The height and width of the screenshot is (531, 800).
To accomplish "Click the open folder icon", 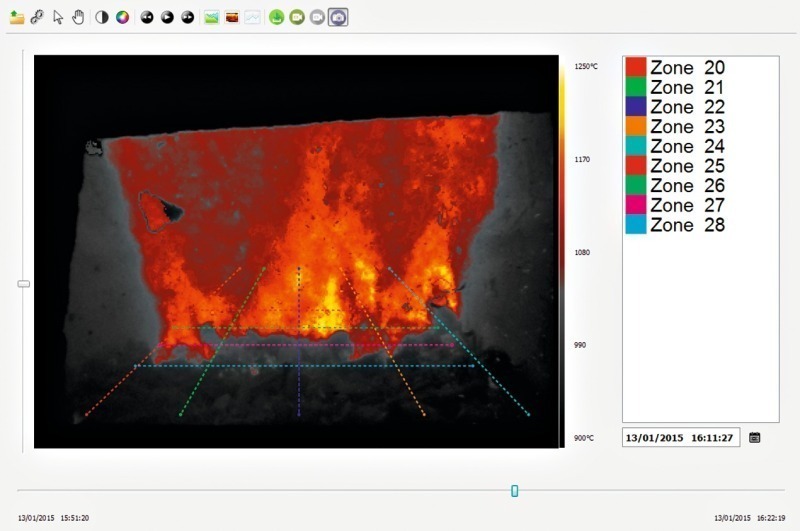I will tap(17, 17).
